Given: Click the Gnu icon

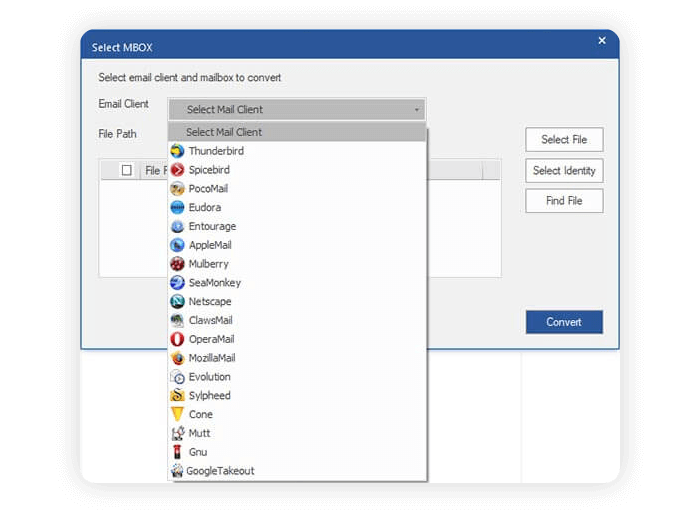Looking at the screenshot, I should 177,452.
